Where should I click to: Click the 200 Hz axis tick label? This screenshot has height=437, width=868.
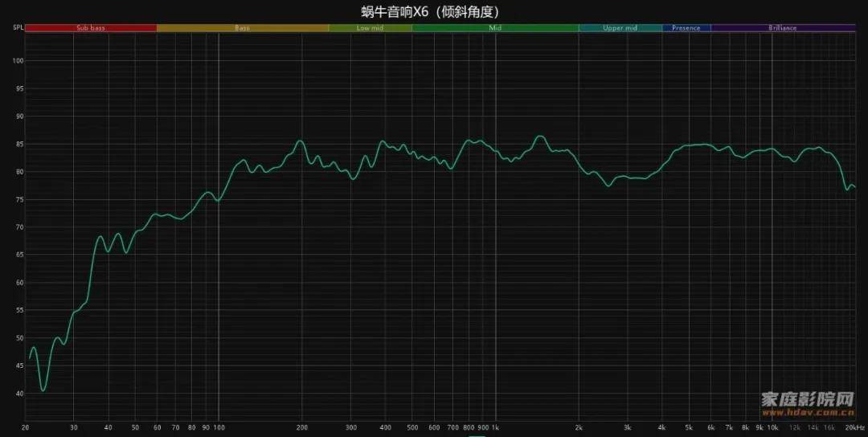click(x=302, y=427)
